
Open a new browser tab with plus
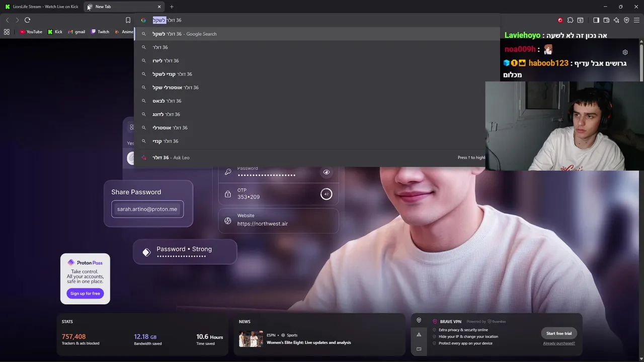(x=172, y=7)
